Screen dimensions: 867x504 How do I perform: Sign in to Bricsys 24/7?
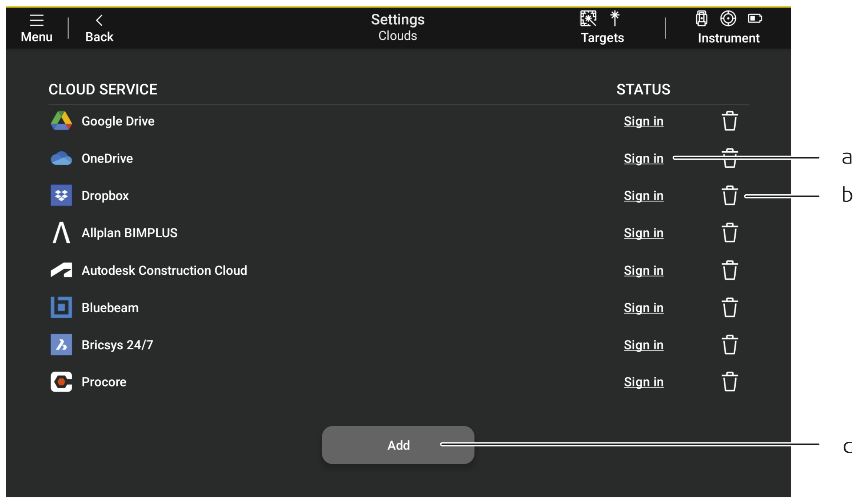point(643,345)
